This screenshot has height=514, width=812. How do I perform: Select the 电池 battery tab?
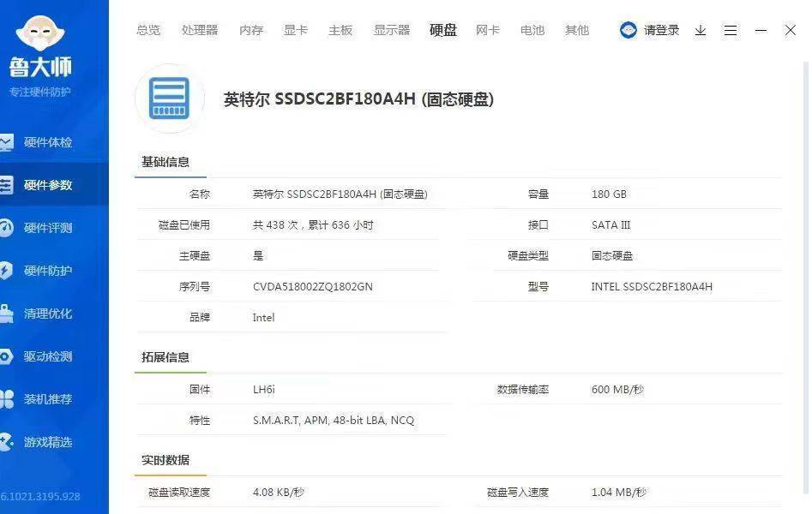pyautogui.click(x=532, y=30)
